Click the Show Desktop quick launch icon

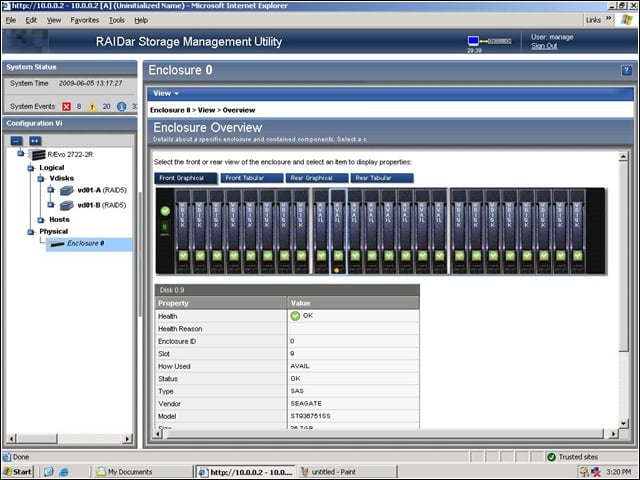(x=49, y=472)
